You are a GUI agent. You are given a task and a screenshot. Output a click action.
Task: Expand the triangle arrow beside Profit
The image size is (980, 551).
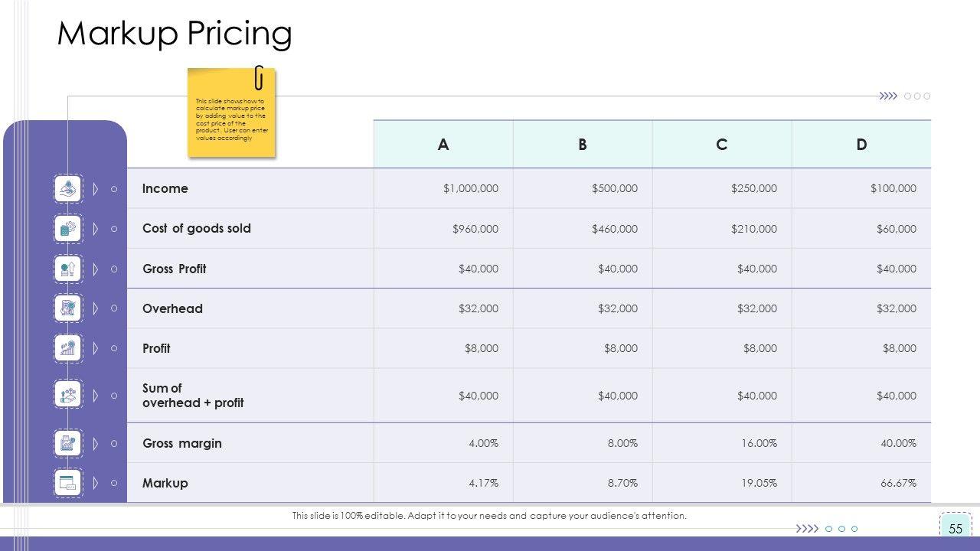(x=96, y=348)
